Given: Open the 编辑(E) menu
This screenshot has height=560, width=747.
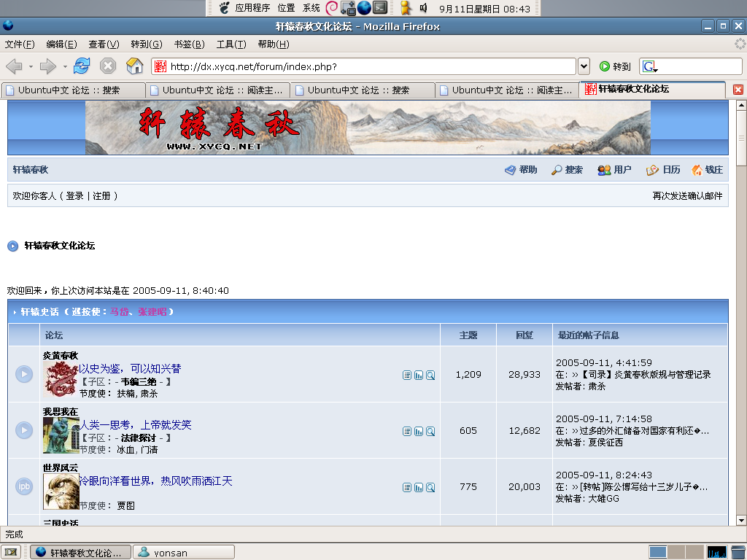Looking at the screenshot, I should coord(61,44).
